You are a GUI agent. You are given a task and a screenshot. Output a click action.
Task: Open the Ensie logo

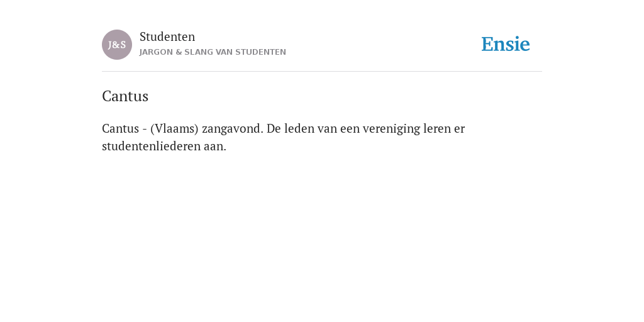coord(506,45)
